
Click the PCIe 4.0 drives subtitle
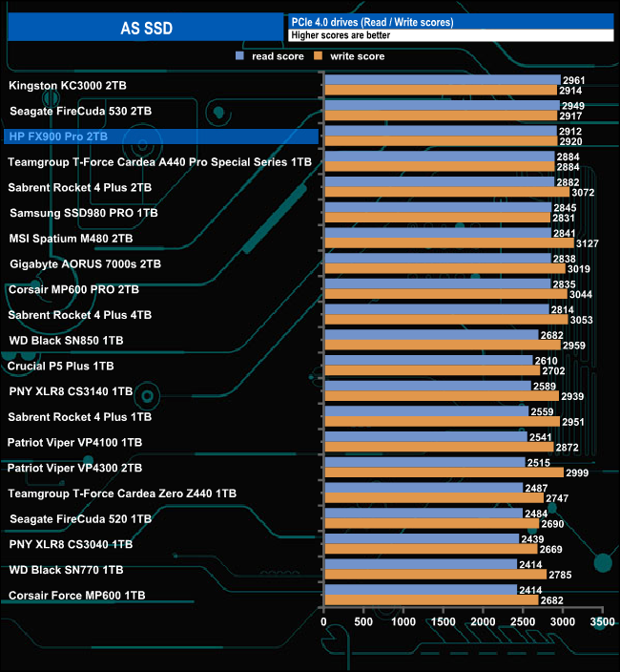tap(372, 22)
